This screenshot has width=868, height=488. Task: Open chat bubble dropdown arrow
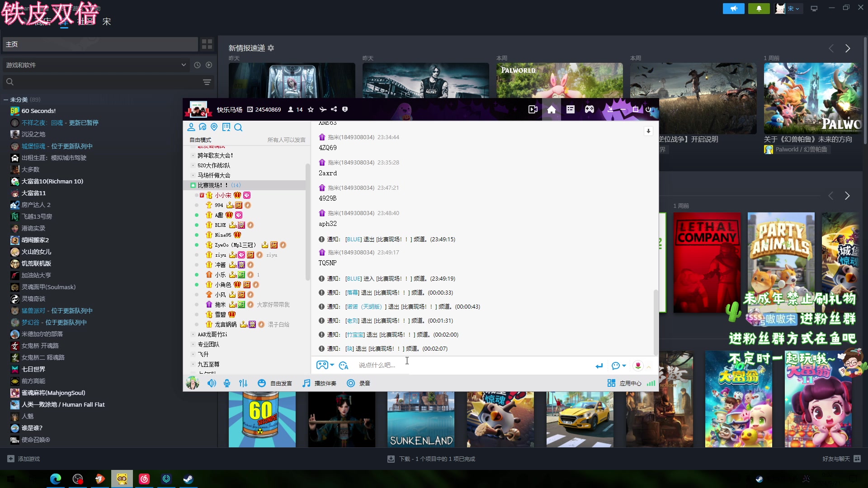tap(624, 366)
